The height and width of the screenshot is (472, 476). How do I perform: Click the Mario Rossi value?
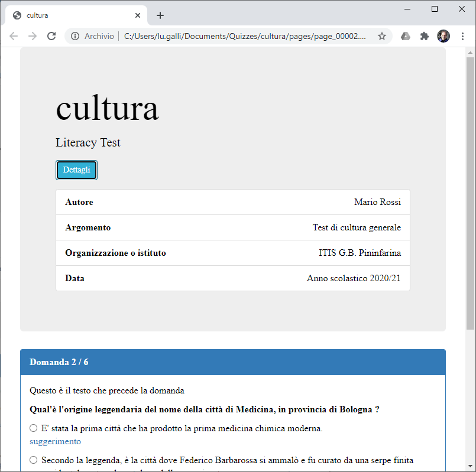click(377, 202)
